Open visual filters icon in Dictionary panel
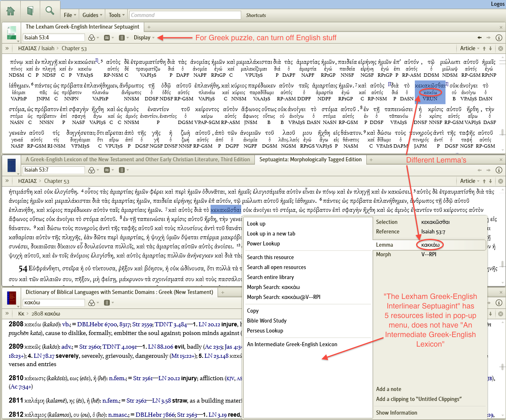506x420 pixels. (x=92, y=303)
